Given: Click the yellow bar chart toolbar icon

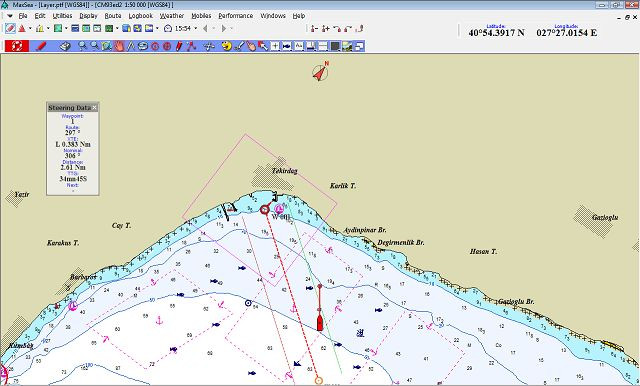Looking at the screenshot, I should [x=40, y=28].
